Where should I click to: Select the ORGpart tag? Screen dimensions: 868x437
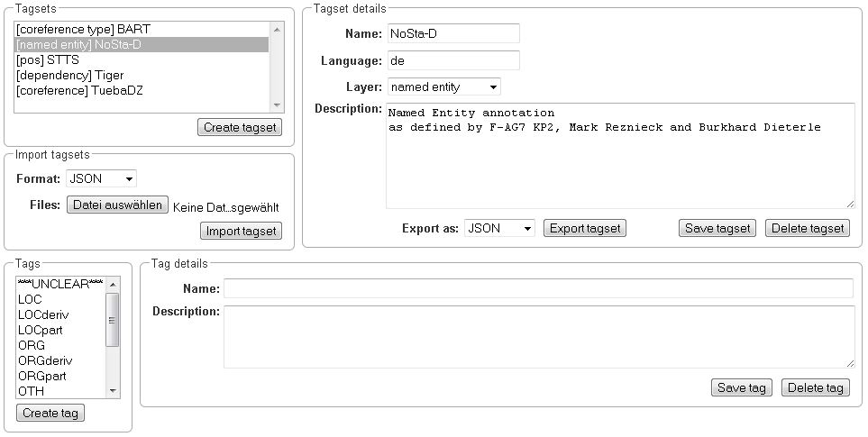(x=41, y=376)
